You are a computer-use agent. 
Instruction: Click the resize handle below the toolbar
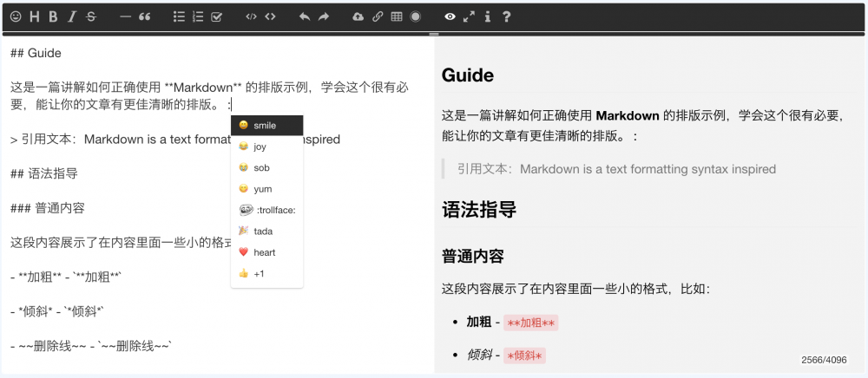click(x=434, y=35)
